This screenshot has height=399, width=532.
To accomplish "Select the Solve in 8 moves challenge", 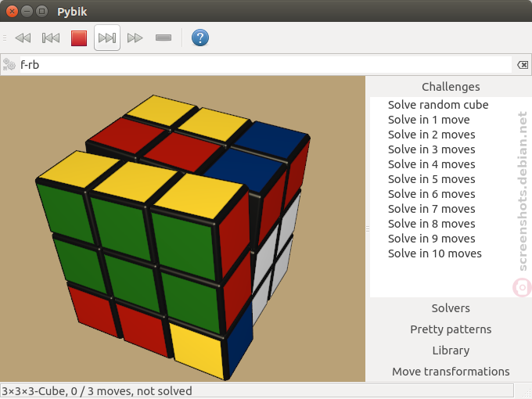I will [431, 224].
